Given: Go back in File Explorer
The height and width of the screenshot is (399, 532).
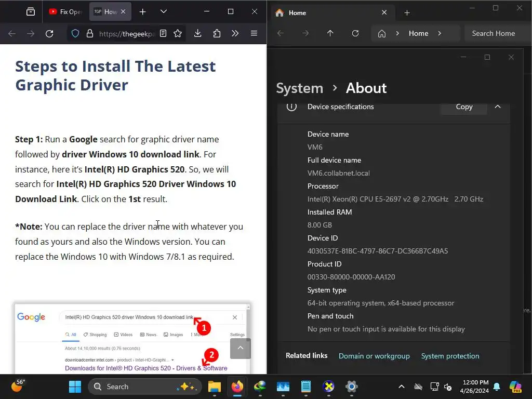Looking at the screenshot, I should [281, 33].
